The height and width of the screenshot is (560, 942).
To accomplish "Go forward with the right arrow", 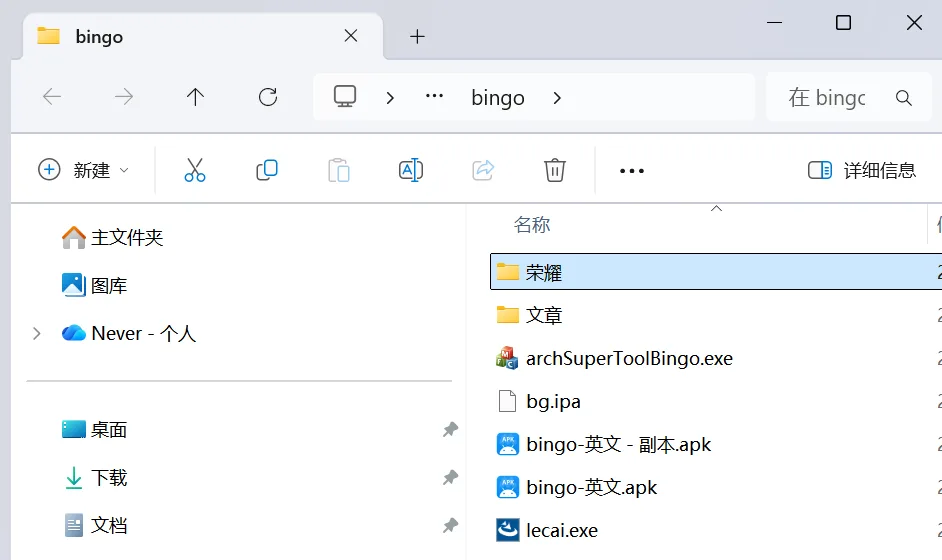I will [x=124, y=96].
